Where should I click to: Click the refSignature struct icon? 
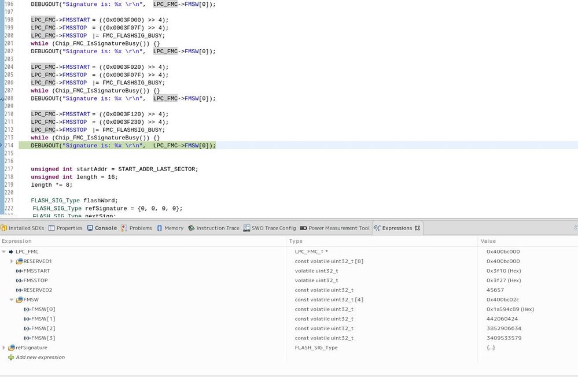[12, 347]
